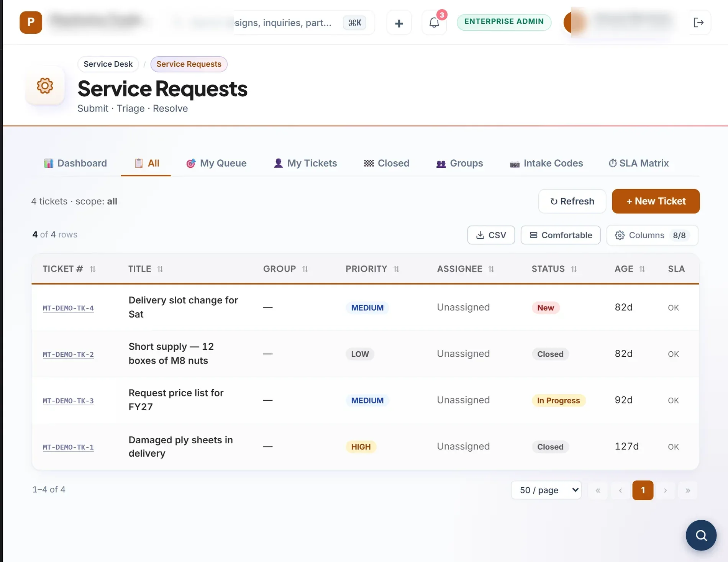This screenshot has width=728, height=562.
Task: Open ticket MT-DEMO-TK-4 link
Action: (68, 308)
